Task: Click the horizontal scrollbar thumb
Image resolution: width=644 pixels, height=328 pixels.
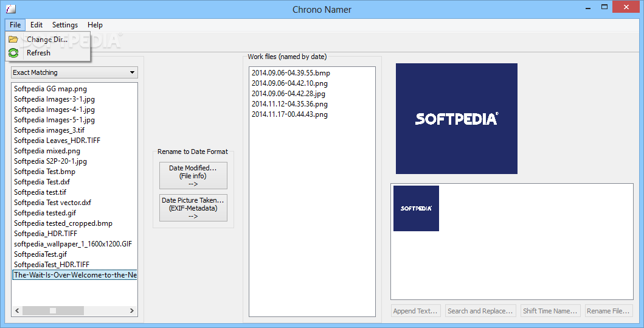Action: click(x=53, y=311)
